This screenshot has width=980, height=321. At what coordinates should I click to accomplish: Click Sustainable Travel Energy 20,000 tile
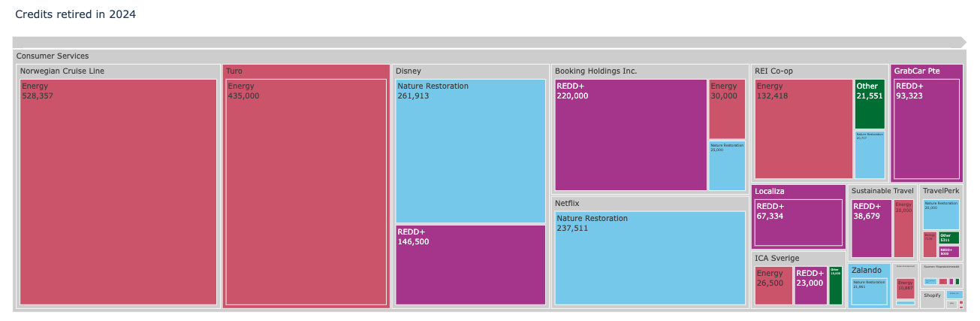click(x=903, y=229)
